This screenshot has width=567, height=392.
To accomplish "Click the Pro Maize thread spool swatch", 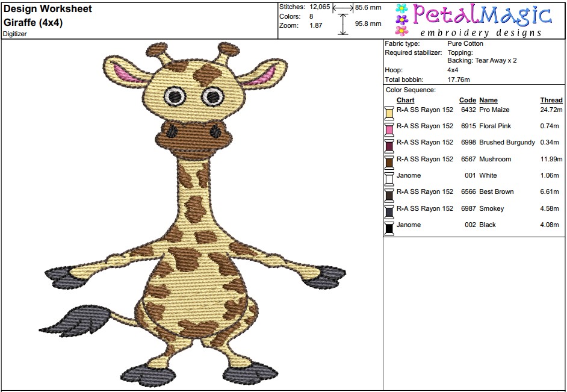I will point(389,113).
